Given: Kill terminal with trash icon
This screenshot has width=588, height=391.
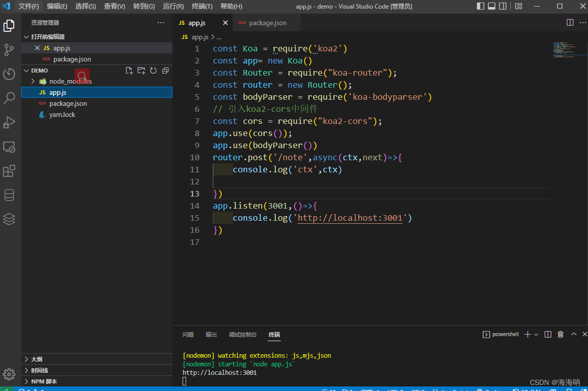Looking at the screenshot, I should 561,335.
